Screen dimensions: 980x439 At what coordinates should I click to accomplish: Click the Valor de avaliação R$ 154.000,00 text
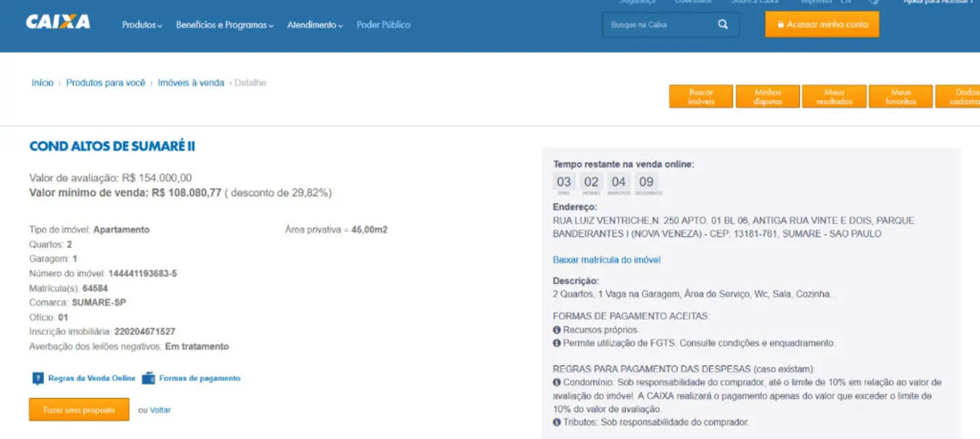(x=111, y=178)
